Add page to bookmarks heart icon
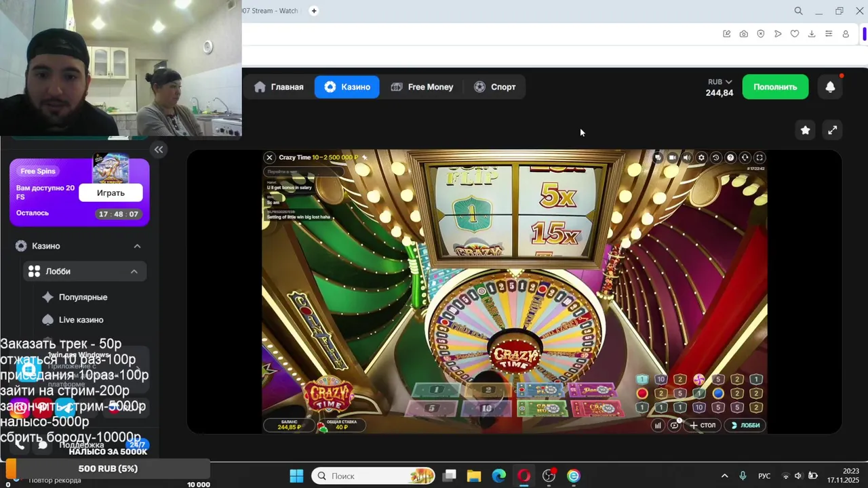The height and width of the screenshot is (488, 868). [x=795, y=34]
